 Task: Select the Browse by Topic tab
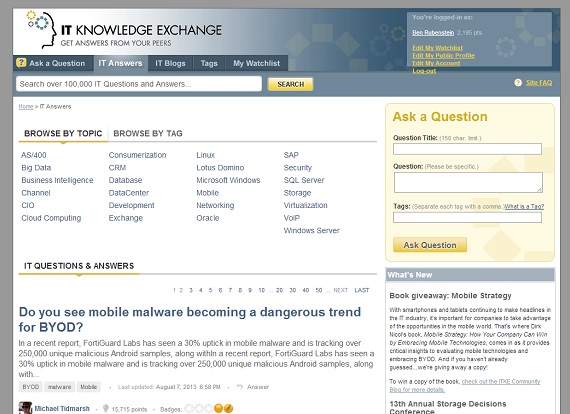point(63,133)
